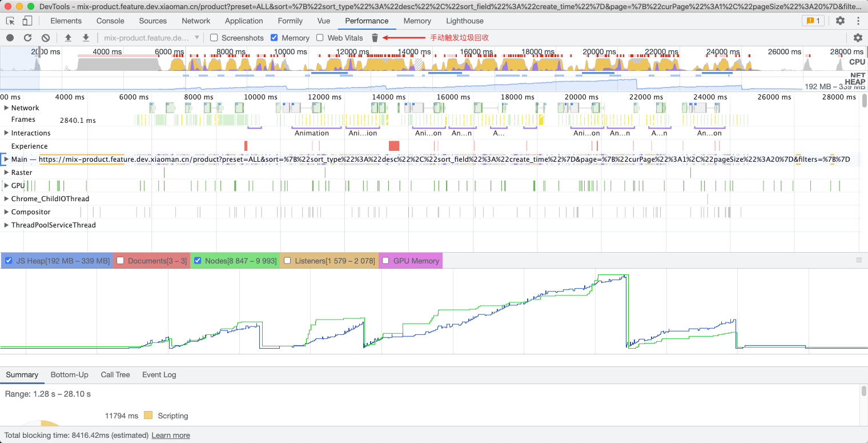Open the Call Tree tab
Image resolution: width=868 pixels, height=443 pixels.
(115, 374)
